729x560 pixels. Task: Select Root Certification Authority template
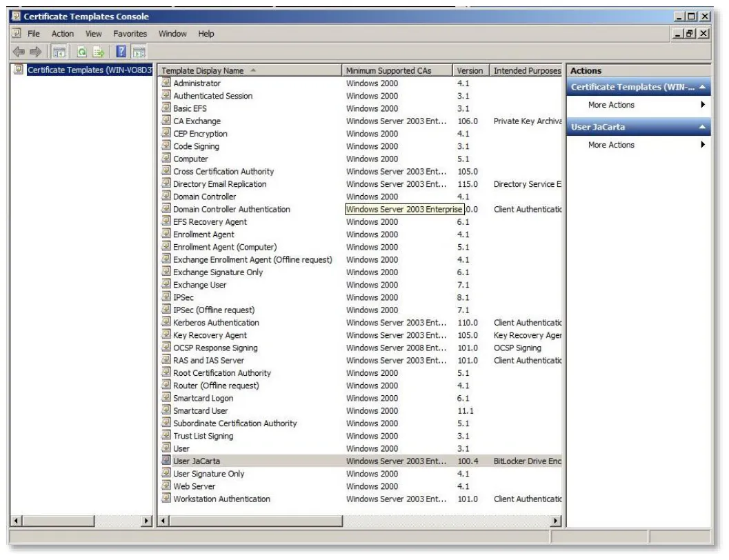[x=222, y=372]
